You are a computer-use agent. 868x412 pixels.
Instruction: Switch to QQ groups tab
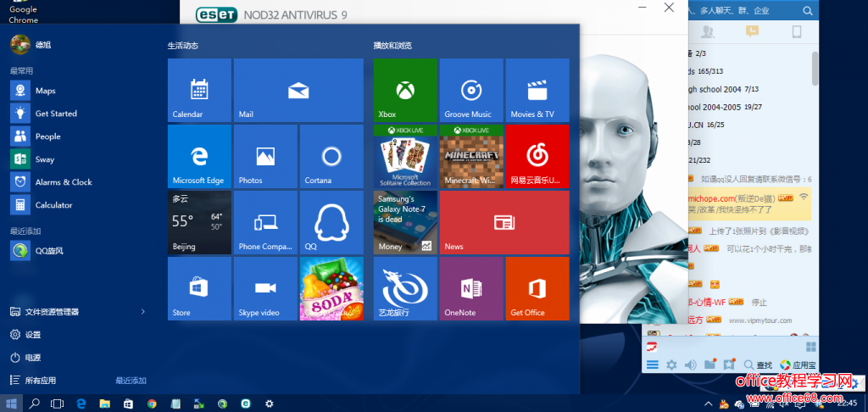(x=706, y=31)
